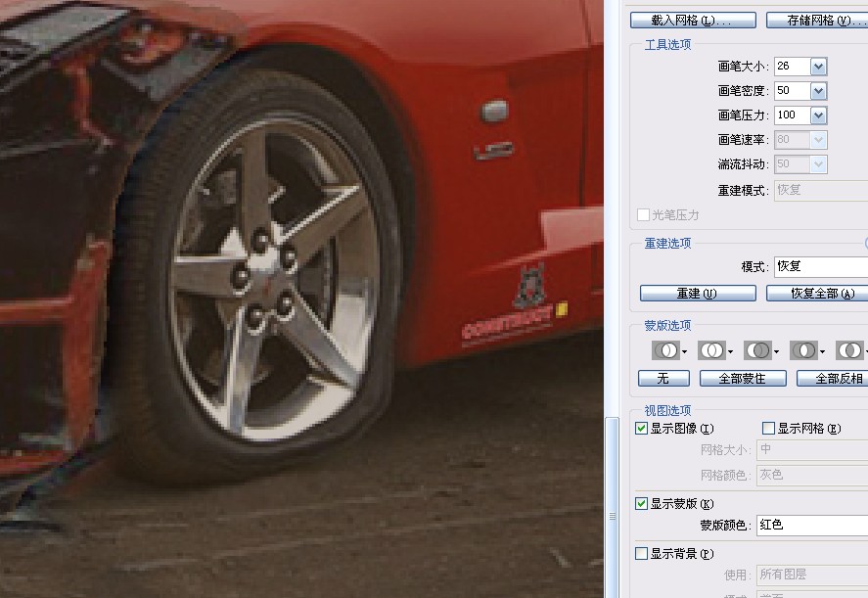Image resolution: width=868 pixels, height=598 pixels.
Task: Click the 全部蒙住 mask all button
Action: (743, 378)
